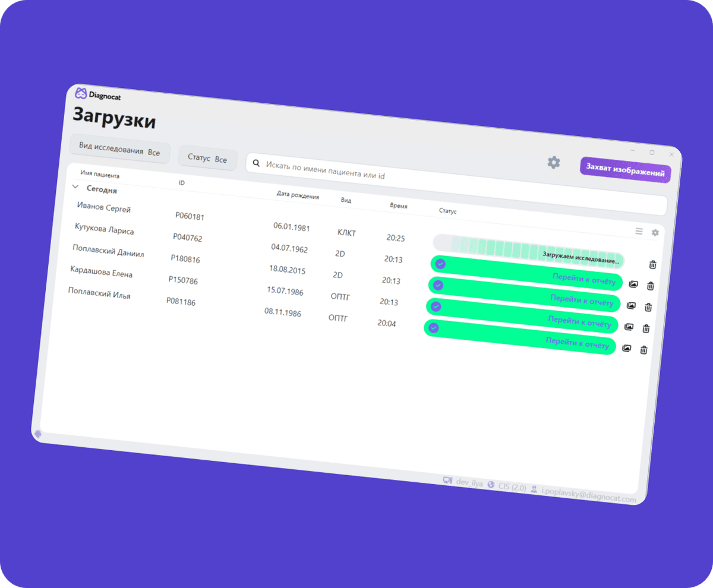Click the ID cell P150786

click(x=183, y=280)
